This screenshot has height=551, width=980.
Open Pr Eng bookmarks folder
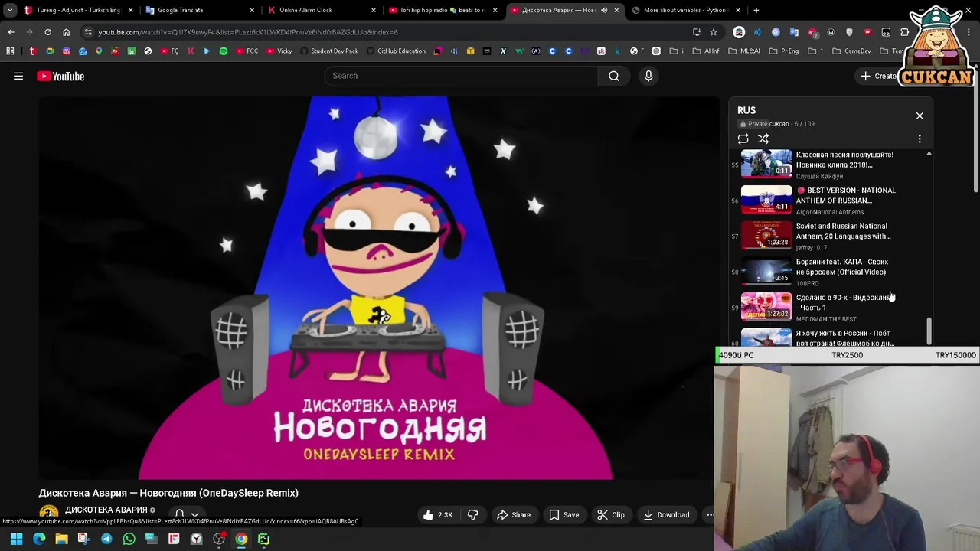(783, 51)
